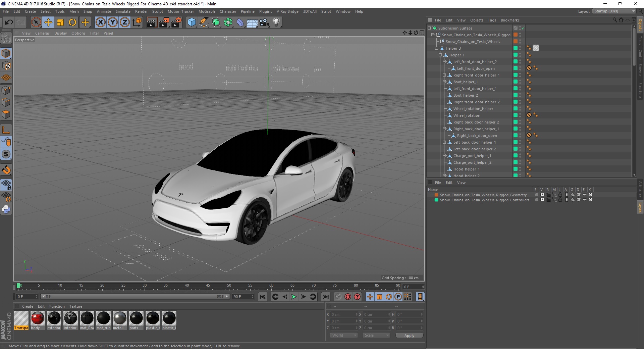Collapse the Helper_3 tree node
The height and width of the screenshot is (349, 644).
pos(437,48)
